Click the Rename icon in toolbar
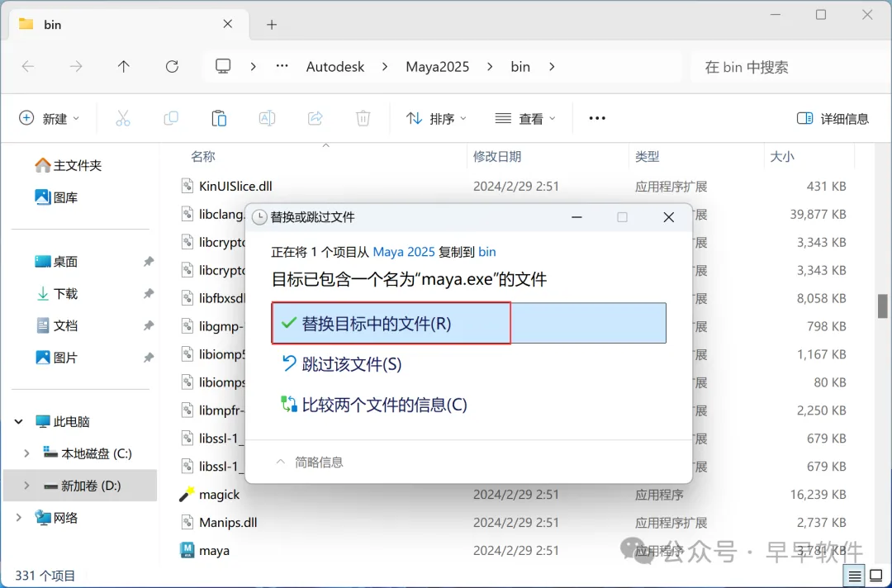This screenshot has height=588, width=892. [x=267, y=118]
